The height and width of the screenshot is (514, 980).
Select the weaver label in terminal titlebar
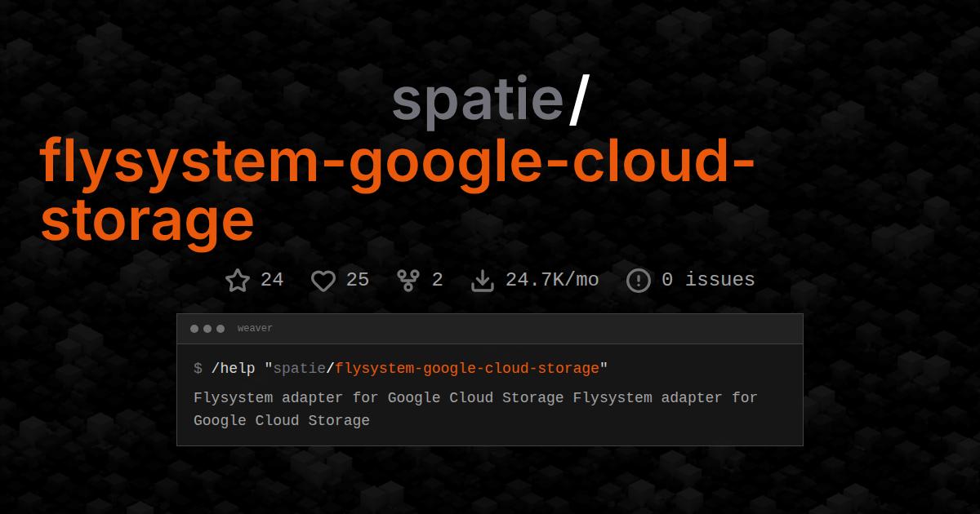(x=254, y=328)
